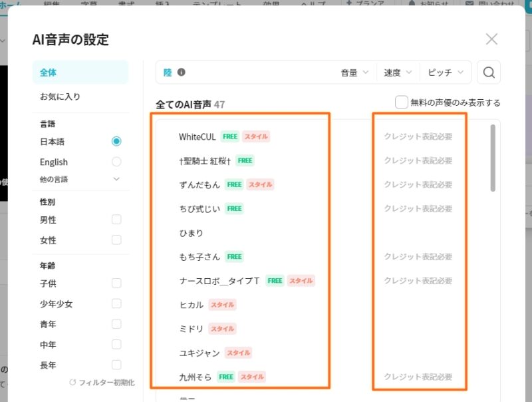The height and width of the screenshot is (402, 532).
Task: Enable 無料の声優のみ表示する checkbox
Action: (402, 102)
